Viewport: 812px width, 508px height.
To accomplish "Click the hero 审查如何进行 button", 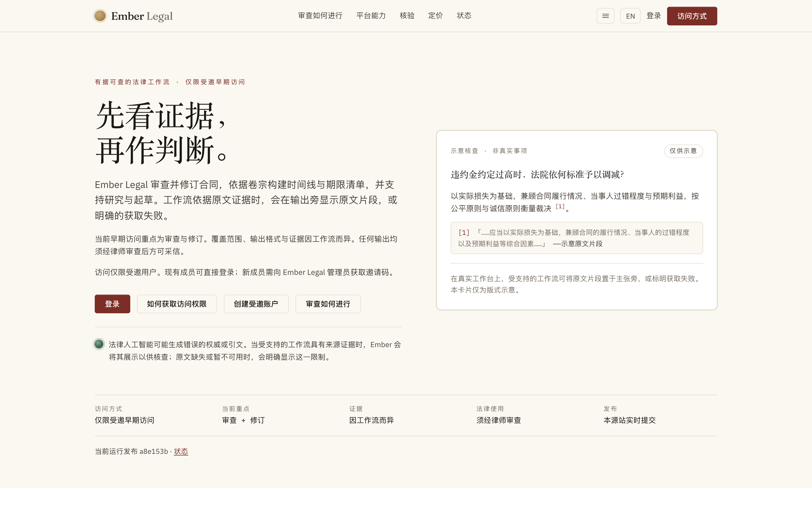I will (x=328, y=304).
